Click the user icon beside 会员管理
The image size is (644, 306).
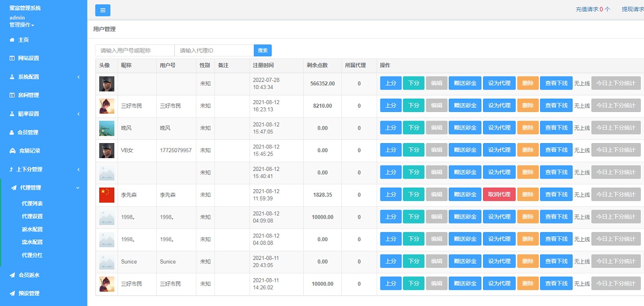(x=12, y=132)
